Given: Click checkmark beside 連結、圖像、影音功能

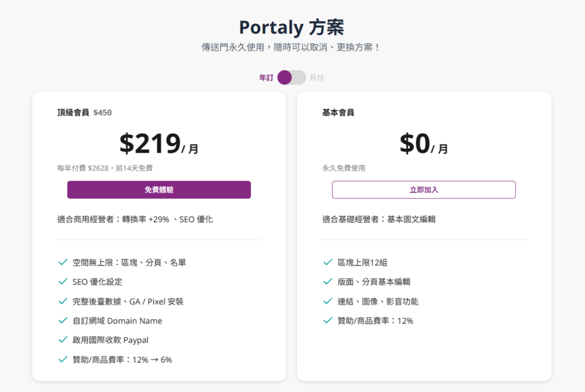Looking at the screenshot, I should point(327,301).
